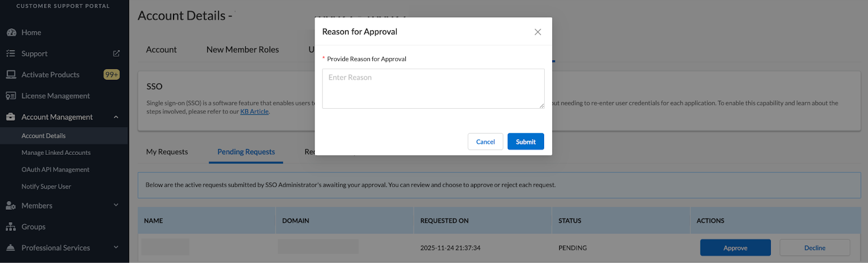Click the Enter Reason text field
868x263 pixels.
point(433,89)
